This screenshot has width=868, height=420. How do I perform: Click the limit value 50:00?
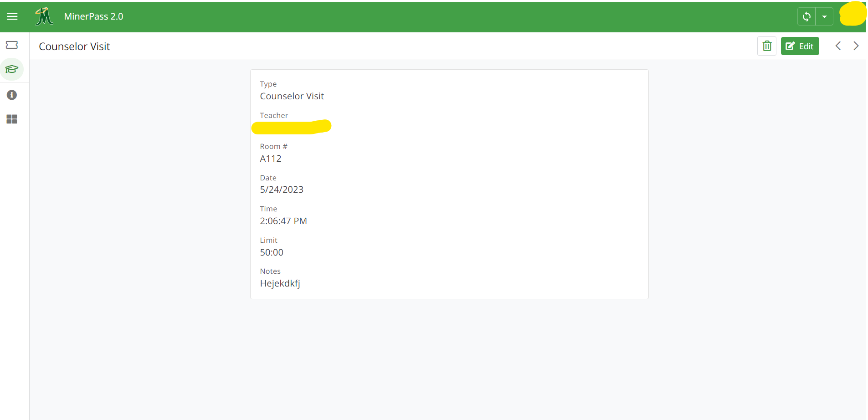(x=272, y=252)
